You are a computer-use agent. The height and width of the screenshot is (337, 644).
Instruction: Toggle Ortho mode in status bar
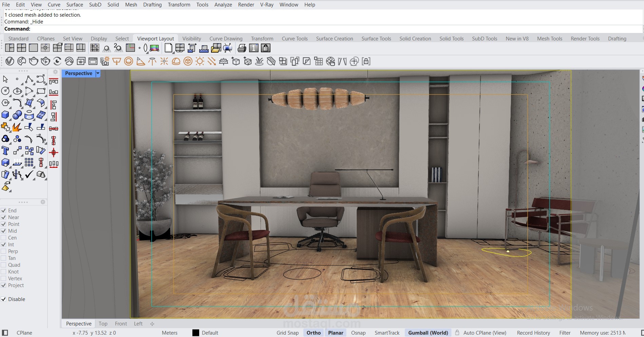pos(314,333)
